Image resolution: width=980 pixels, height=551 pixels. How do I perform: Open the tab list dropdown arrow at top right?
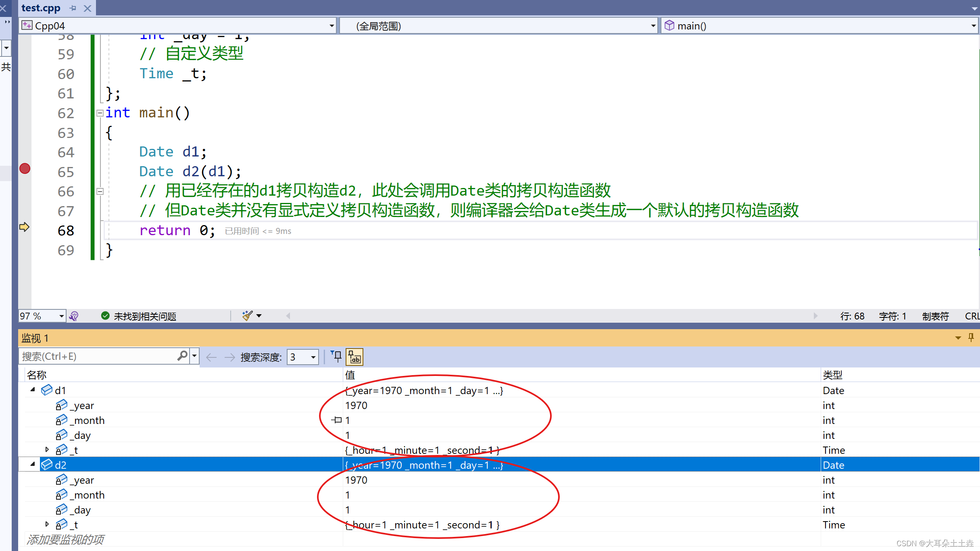[974, 8]
